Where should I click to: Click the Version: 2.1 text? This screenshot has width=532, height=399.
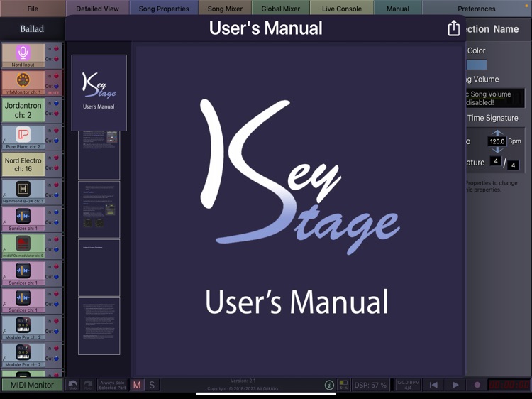243,381
